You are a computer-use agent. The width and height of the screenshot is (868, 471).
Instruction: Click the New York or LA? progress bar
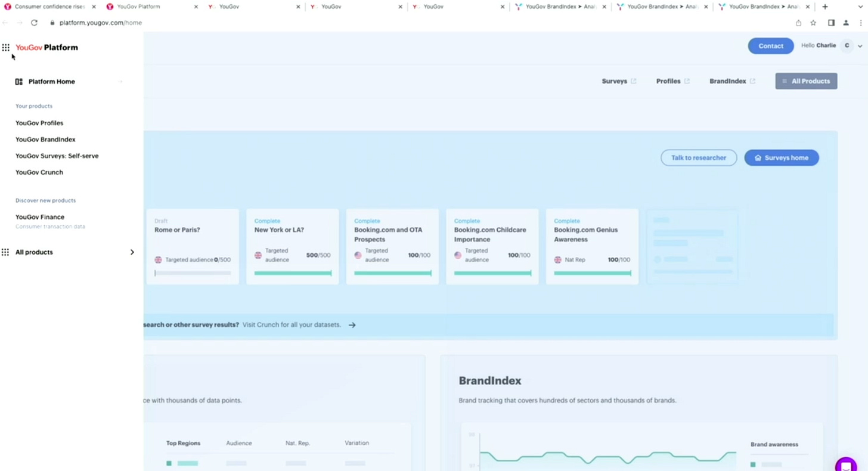click(x=293, y=273)
